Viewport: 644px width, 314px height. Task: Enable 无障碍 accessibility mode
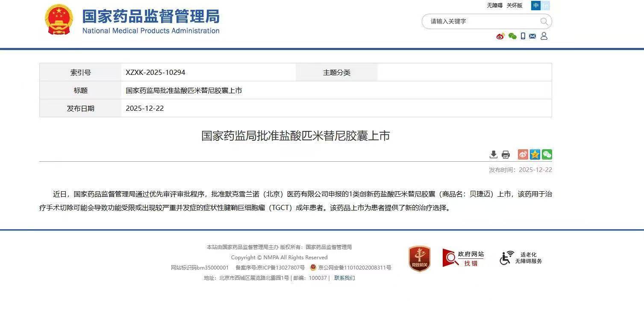tap(494, 6)
